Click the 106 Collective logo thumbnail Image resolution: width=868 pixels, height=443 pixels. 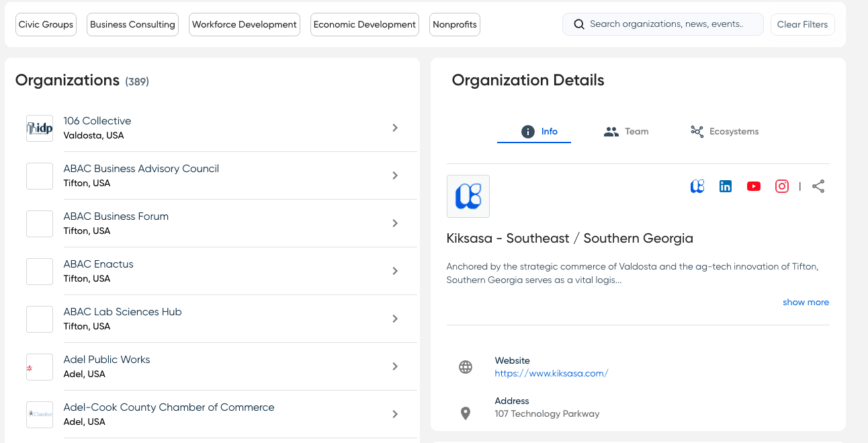(40, 128)
